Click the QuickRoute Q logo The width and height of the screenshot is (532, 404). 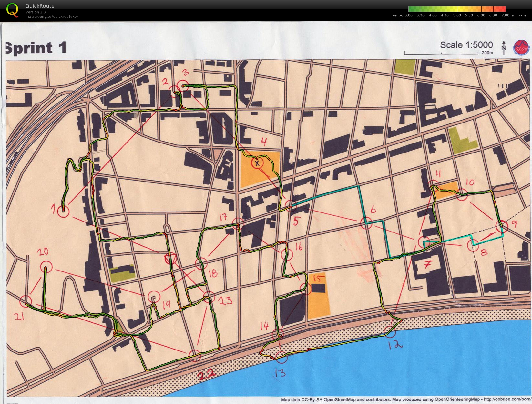click(12, 10)
